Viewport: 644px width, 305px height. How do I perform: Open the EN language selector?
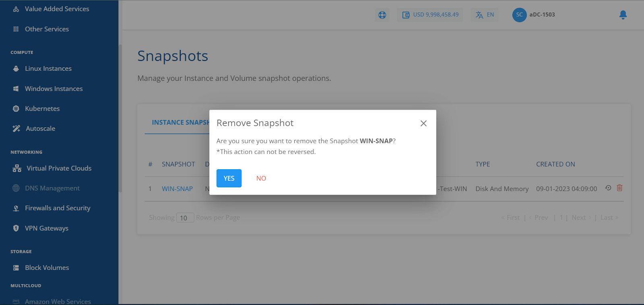point(485,15)
